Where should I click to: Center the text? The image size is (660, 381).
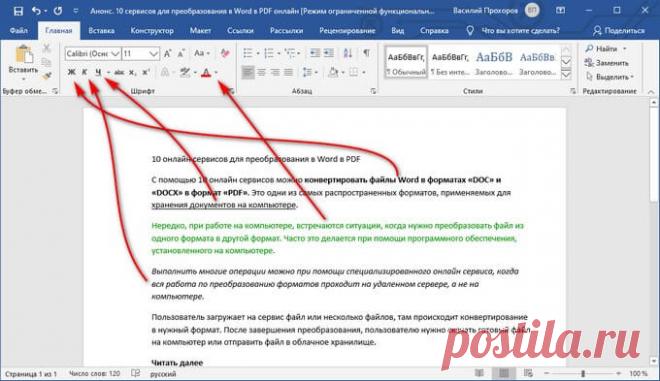(x=261, y=72)
